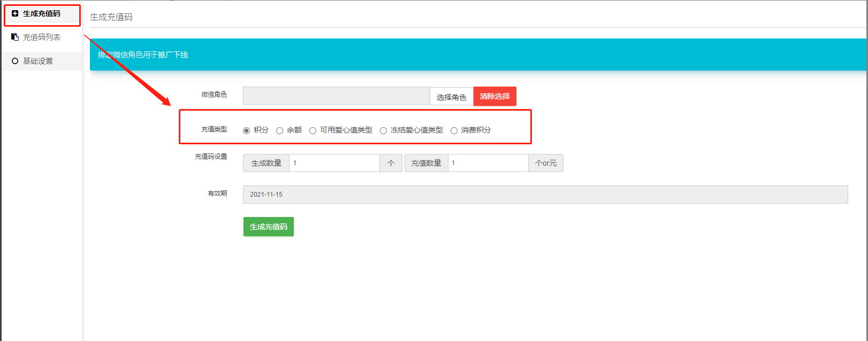Focus the 充值数量 input field
Image resolution: width=868 pixels, height=341 pixels.
pos(488,163)
